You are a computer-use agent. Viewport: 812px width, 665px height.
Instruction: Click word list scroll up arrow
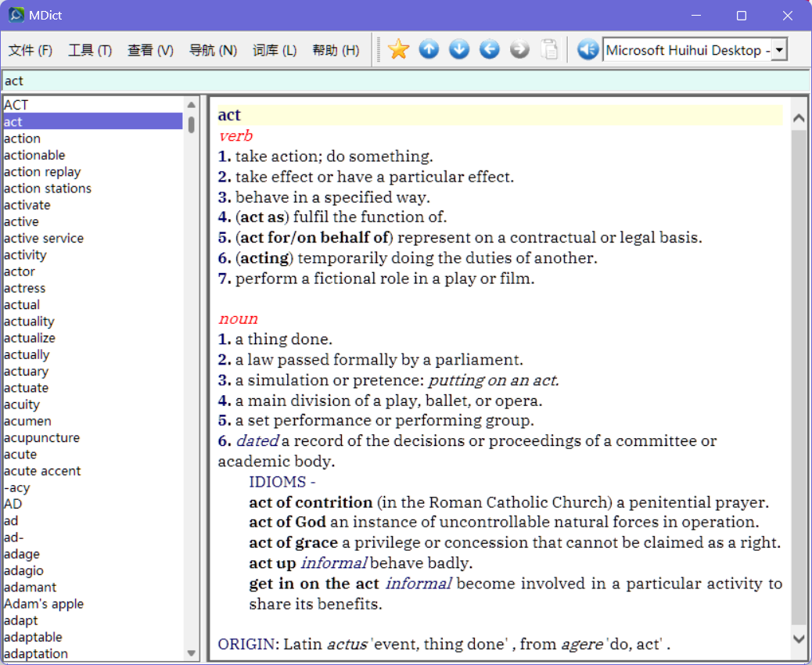pyautogui.click(x=191, y=105)
